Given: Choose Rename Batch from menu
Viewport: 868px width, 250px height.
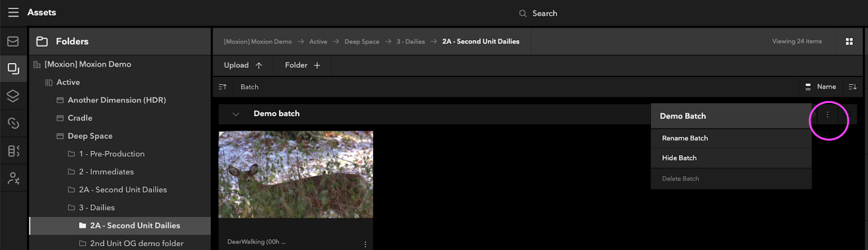Looking at the screenshot, I should pos(731,138).
